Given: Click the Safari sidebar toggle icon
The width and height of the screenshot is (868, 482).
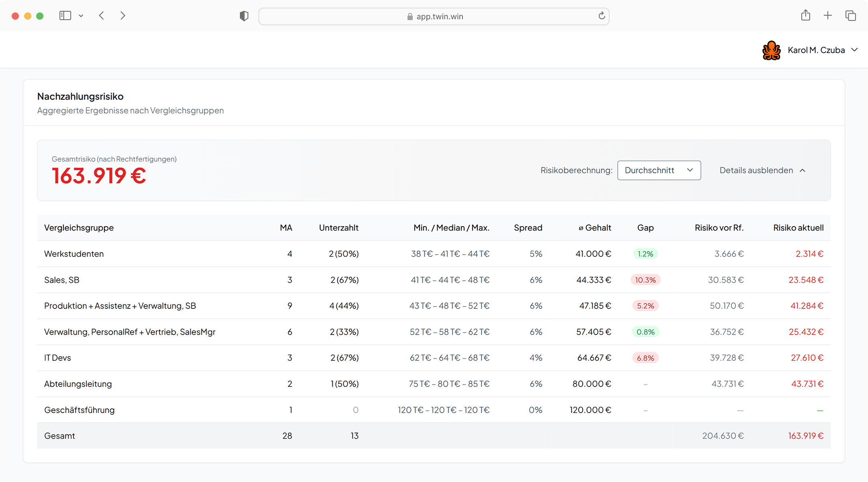Looking at the screenshot, I should point(65,16).
